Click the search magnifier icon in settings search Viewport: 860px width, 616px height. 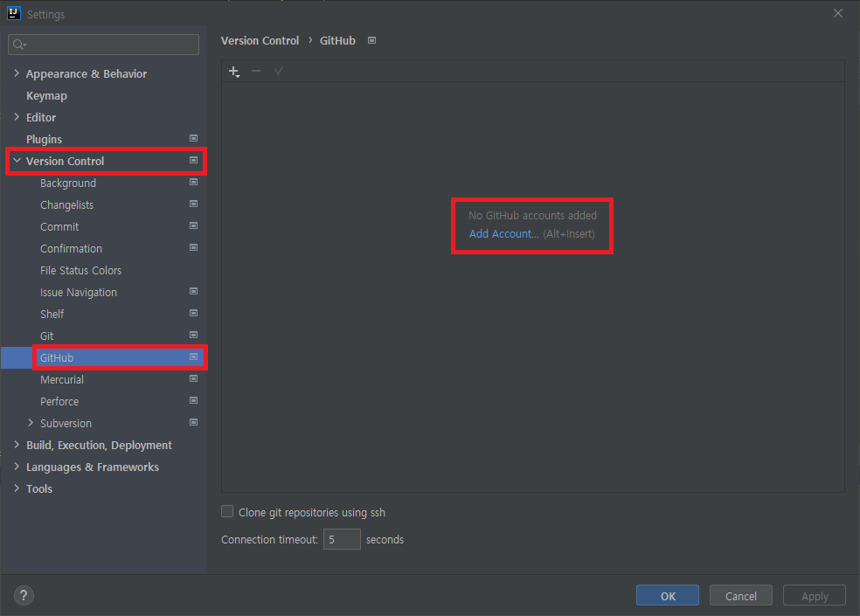pyautogui.click(x=19, y=45)
